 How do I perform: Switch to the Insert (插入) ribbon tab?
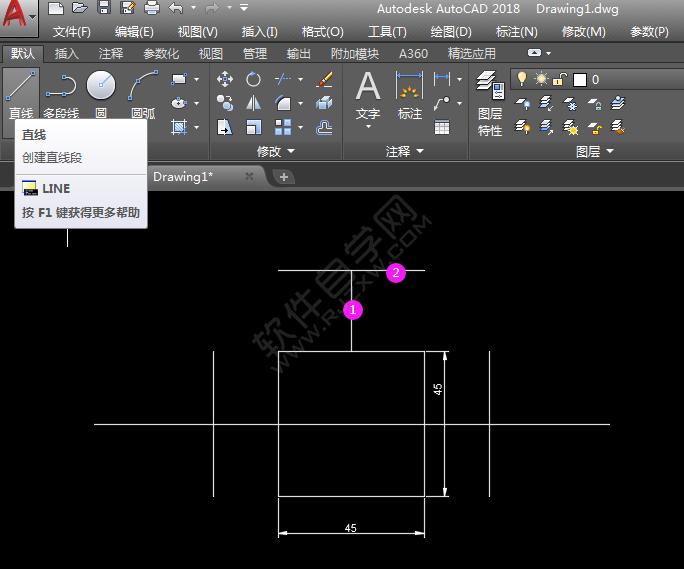point(67,54)
